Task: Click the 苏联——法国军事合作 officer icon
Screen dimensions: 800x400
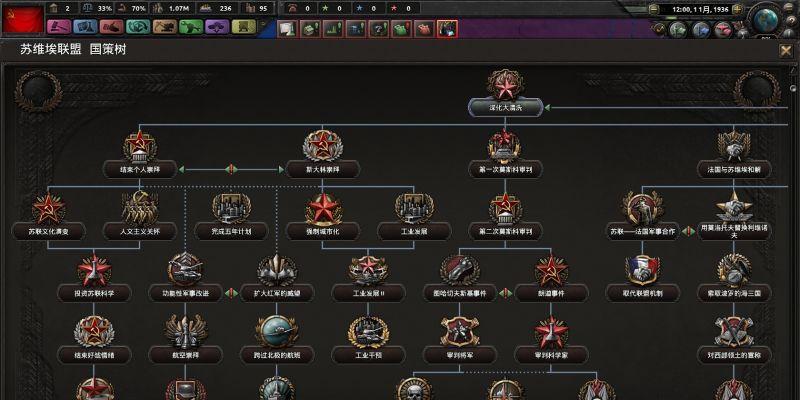Action: click(642, 208)
